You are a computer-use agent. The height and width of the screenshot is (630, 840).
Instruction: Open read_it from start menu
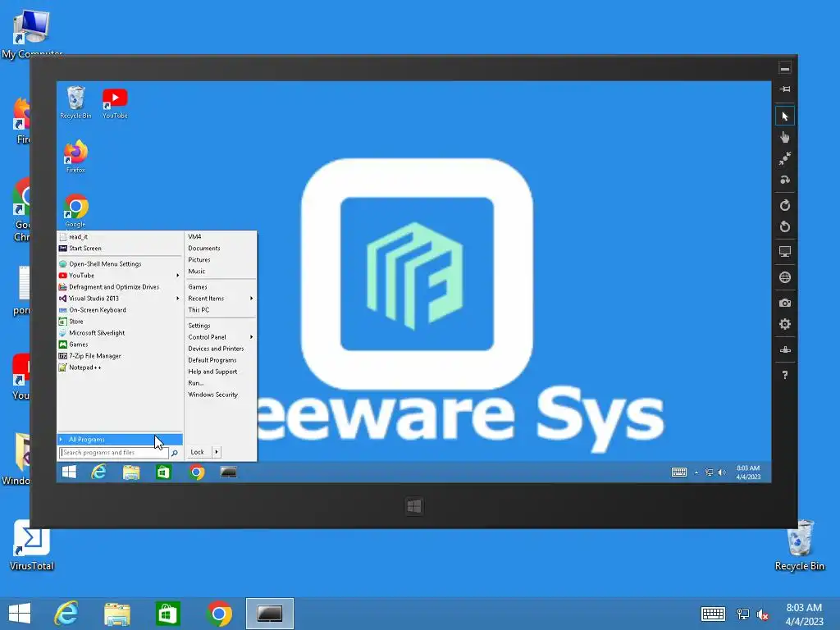(120, 237)
